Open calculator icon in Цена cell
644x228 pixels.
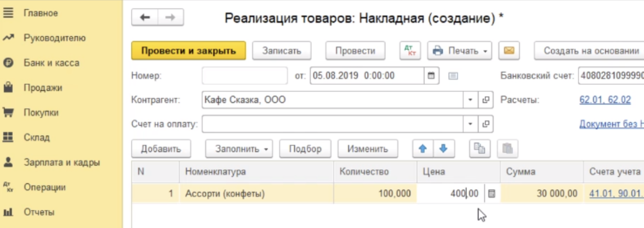pyautogui.click(x=492, y=194)
